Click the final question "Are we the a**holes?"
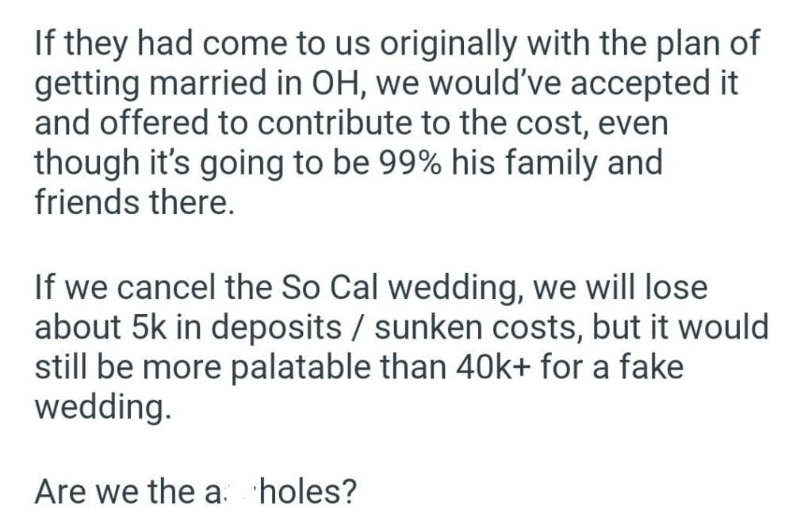 (x=195, y=491)
